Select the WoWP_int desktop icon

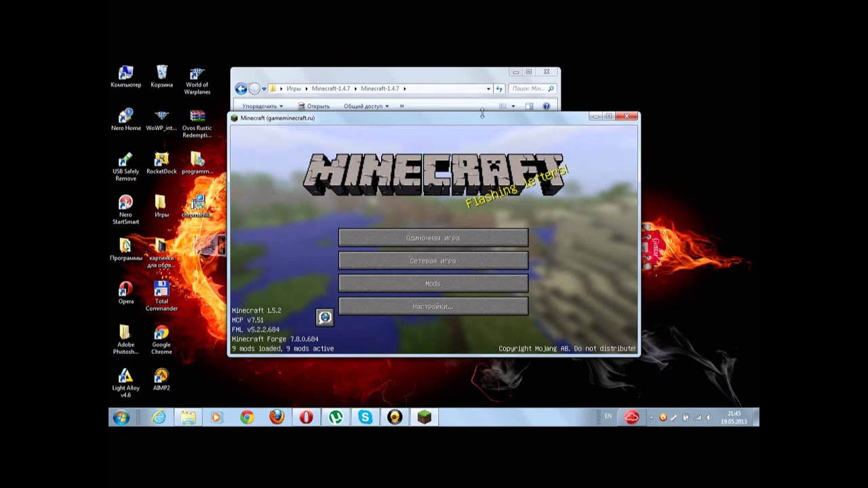(x=161, y=120)
